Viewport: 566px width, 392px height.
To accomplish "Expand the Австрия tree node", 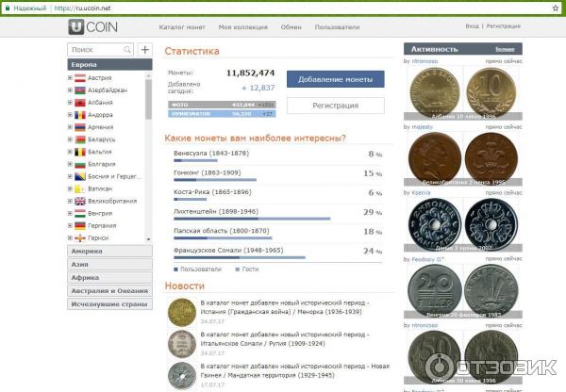I will pos(70,77).
